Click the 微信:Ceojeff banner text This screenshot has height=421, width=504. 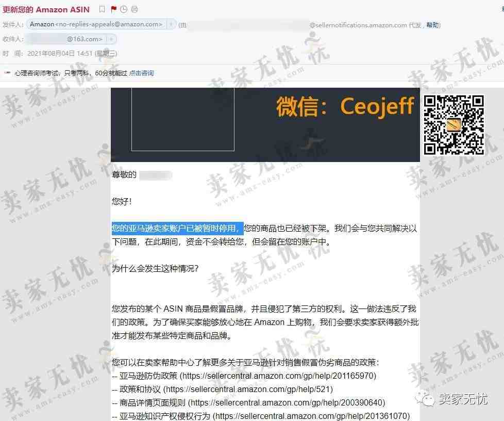pyautogui.click(x=345, y=106)
